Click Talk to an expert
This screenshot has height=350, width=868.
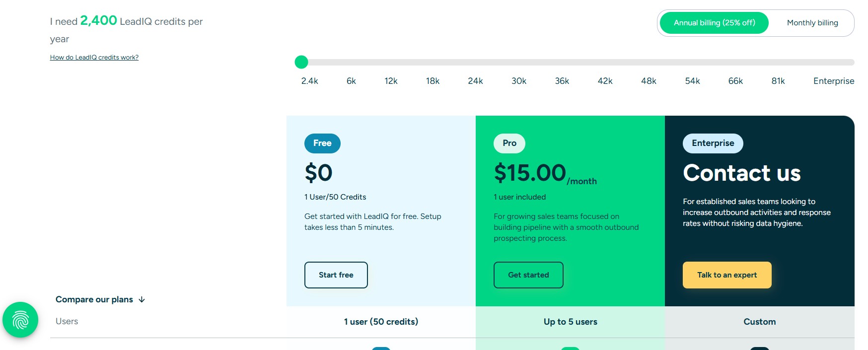pyautogui.click(x=726, y=275)
